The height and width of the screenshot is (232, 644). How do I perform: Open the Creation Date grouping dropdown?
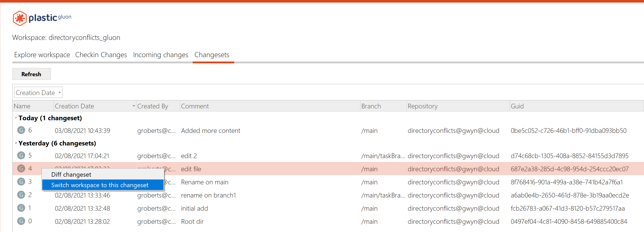(x=38, y=92)
